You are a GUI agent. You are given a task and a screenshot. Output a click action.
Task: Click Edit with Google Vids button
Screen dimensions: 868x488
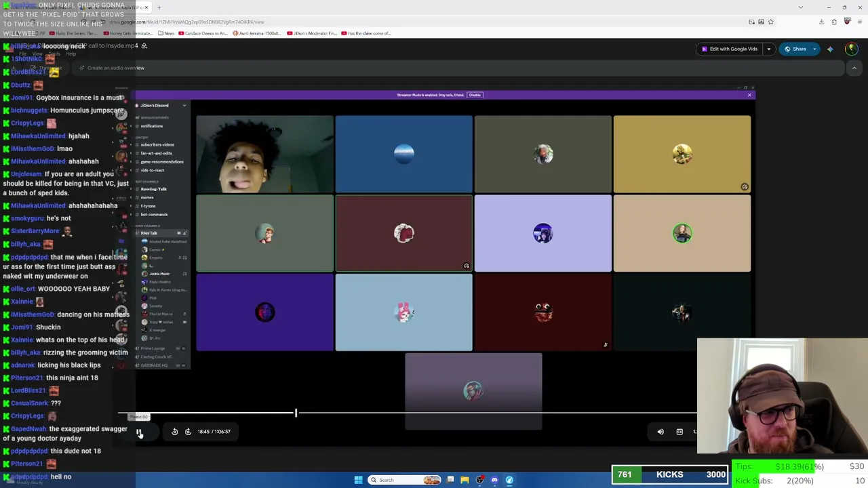point(729,49)
